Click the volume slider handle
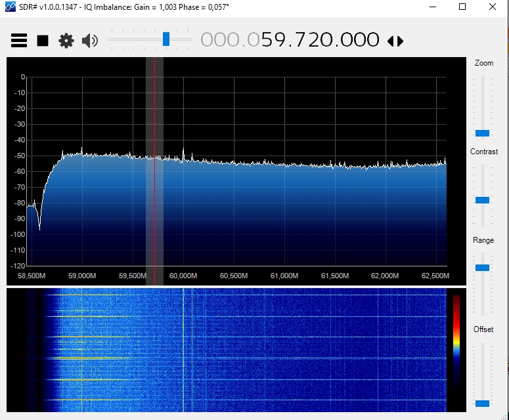The height and width of the screenshot is (420, 509). (166, 39)
